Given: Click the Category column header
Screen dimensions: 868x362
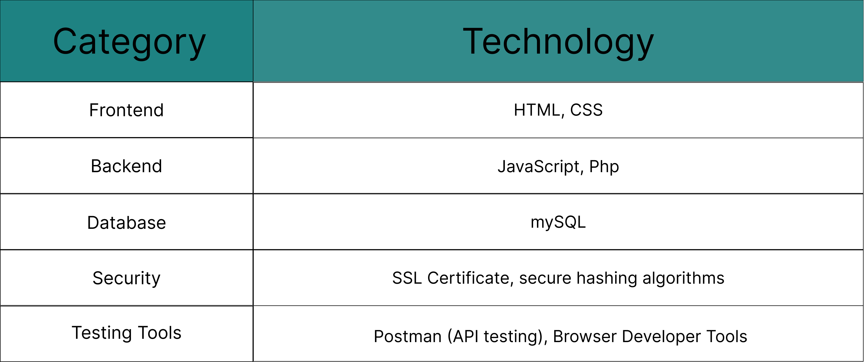Looking at the screenshot, I should coord(129,42).
